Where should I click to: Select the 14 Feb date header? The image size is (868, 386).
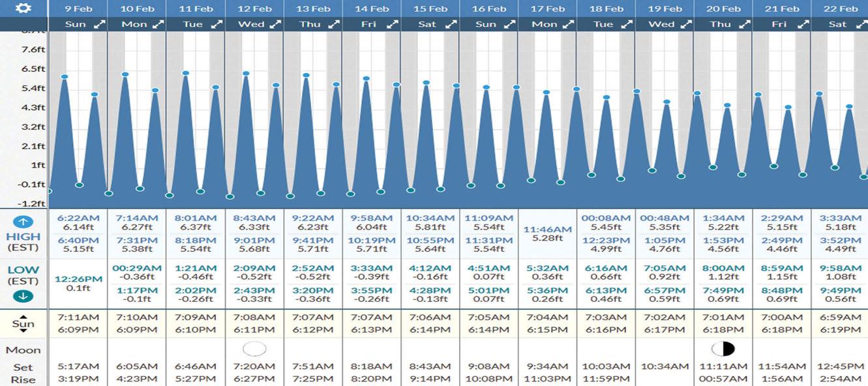click(x=372, y=8)
